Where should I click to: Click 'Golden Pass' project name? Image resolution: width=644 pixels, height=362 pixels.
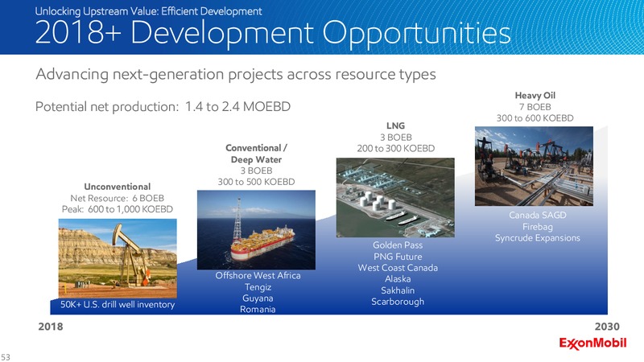click(398, 245)
